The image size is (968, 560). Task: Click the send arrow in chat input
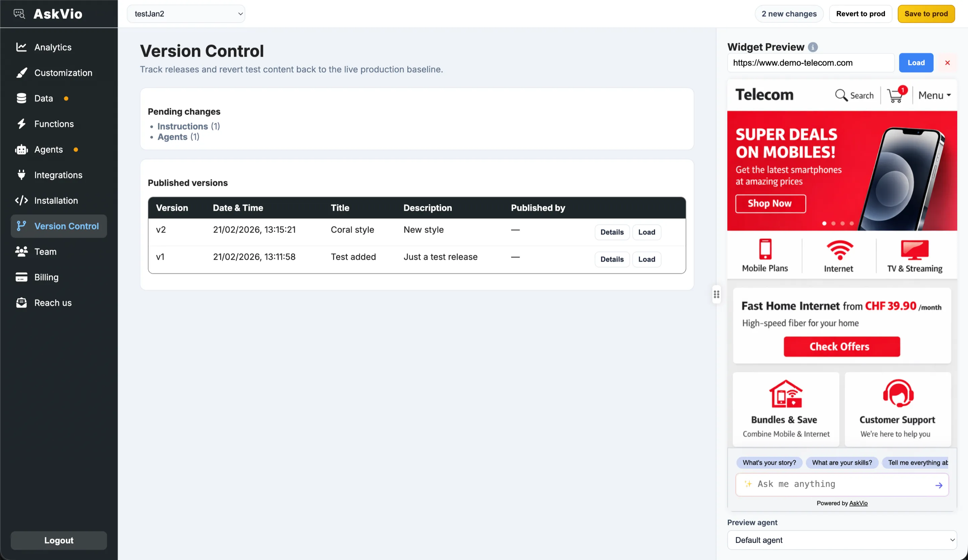(x=939, y=485)
